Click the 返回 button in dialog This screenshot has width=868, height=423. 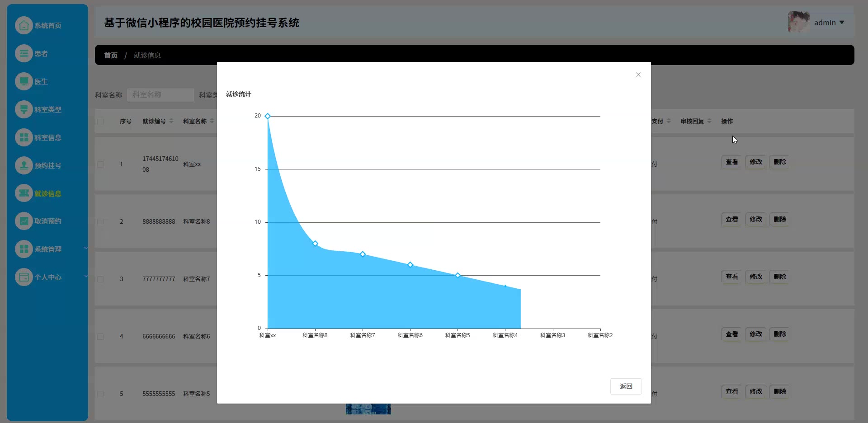click(x=626, y=386)
